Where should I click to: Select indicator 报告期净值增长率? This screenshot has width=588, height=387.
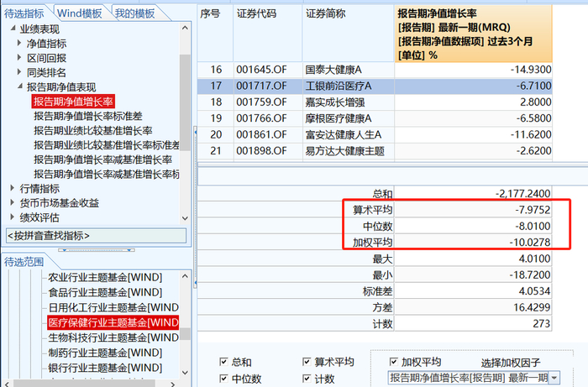(x=73, y=102)
